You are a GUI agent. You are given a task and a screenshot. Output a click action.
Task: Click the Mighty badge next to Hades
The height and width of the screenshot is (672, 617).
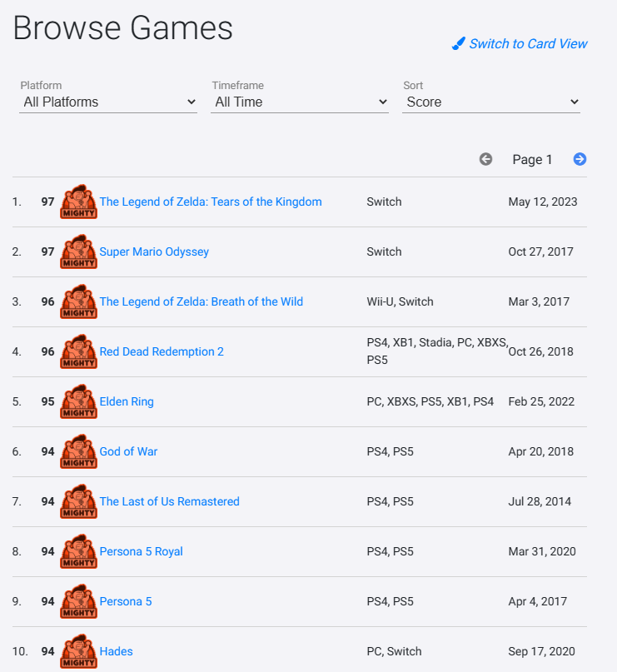(79, 651)
